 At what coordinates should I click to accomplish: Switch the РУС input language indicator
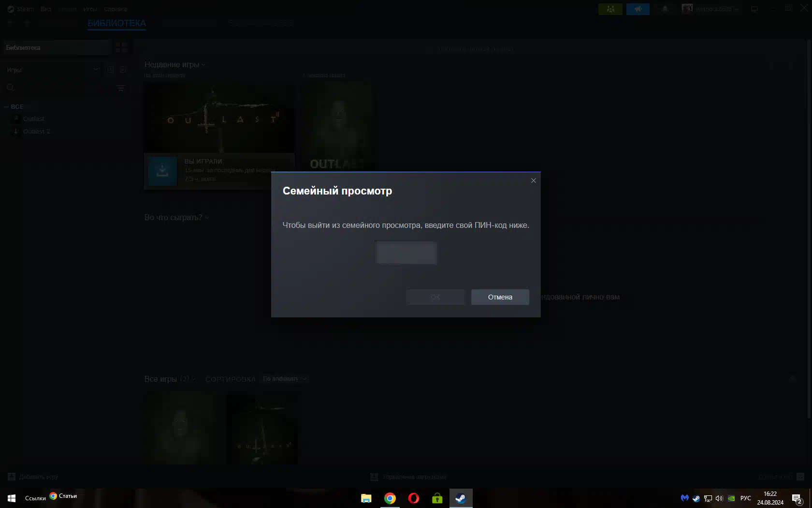[x=746, y=498]
